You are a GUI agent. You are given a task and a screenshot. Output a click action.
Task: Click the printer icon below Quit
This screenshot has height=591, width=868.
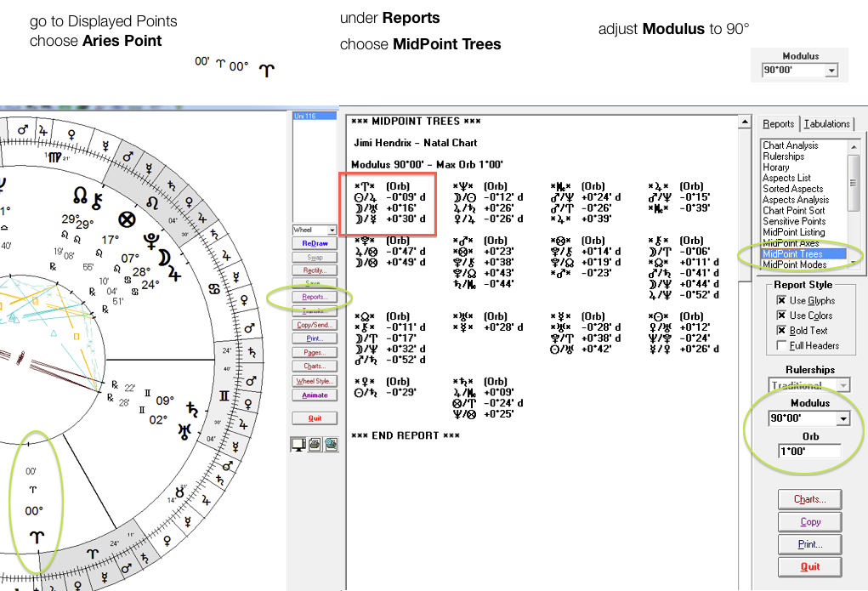pyautogui.click(x=315, y=444)
